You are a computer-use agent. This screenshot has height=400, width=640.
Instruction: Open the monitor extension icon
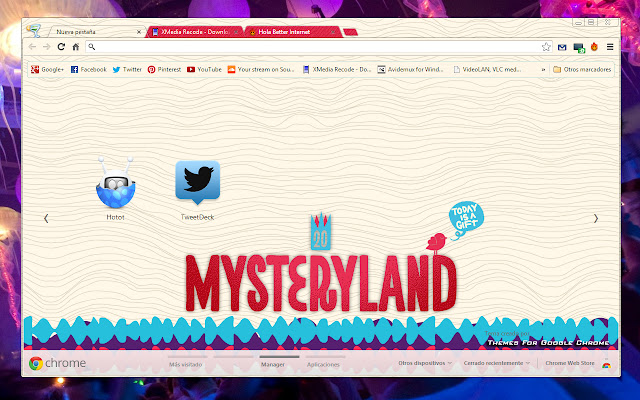point(579,48)
